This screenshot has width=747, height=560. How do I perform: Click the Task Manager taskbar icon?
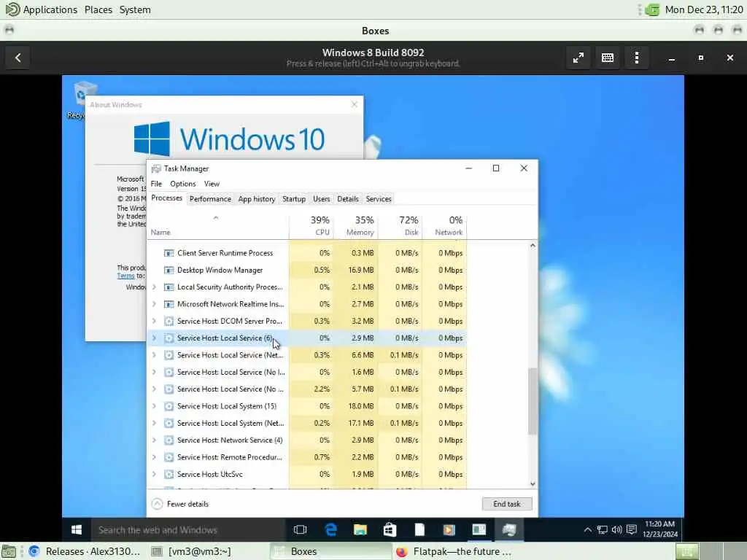(508, 529)
